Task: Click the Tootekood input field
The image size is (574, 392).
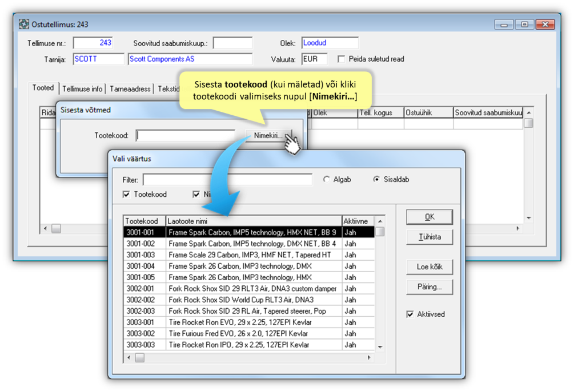Action: tap(186, 136)
